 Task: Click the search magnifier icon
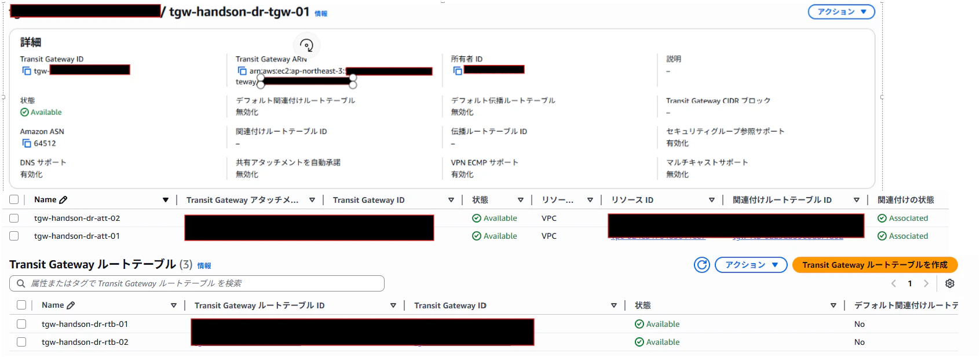[21, 283]
